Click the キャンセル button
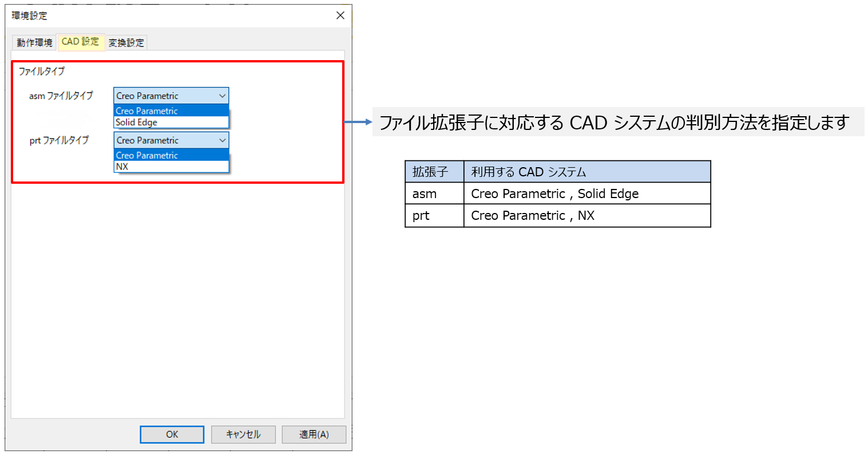The height and width of the screenshot is (454, 868). coord(243,435)
